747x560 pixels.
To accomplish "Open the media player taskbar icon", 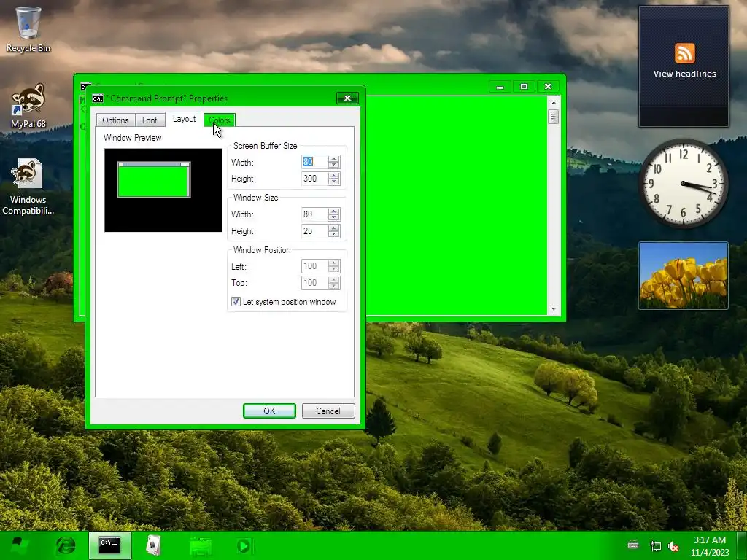I will coord(245,545).
